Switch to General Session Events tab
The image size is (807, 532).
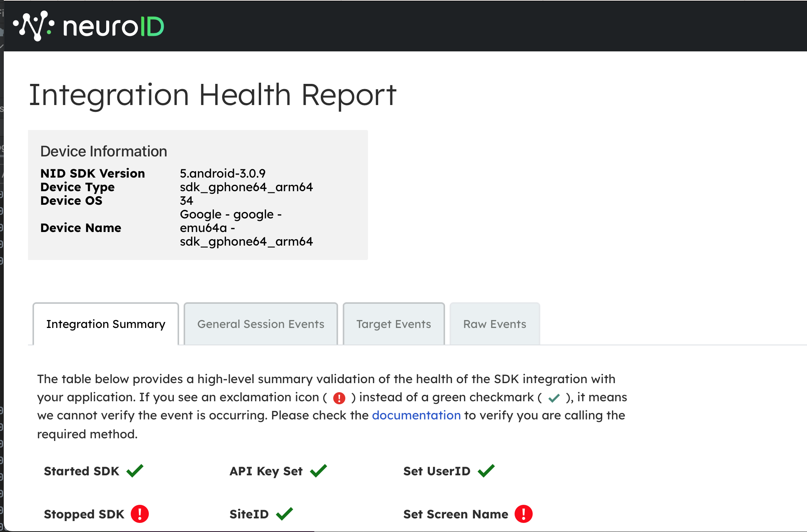pos(261,324)
